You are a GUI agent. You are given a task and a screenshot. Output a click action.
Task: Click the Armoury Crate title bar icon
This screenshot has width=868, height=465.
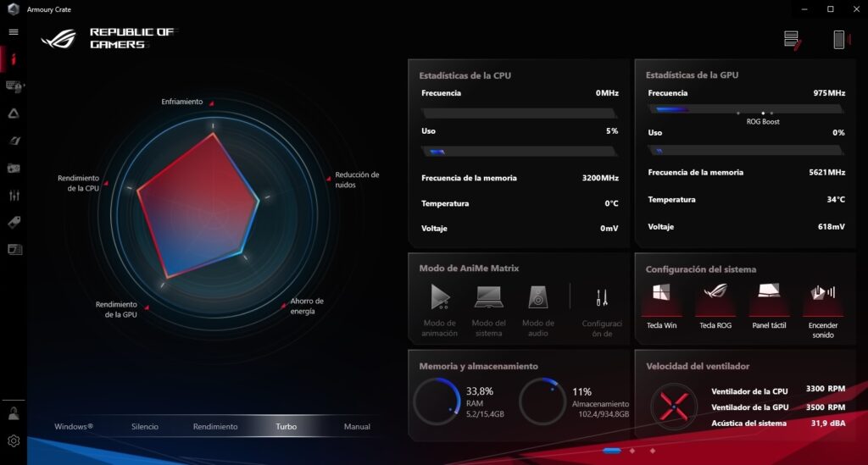click(14, 8)
